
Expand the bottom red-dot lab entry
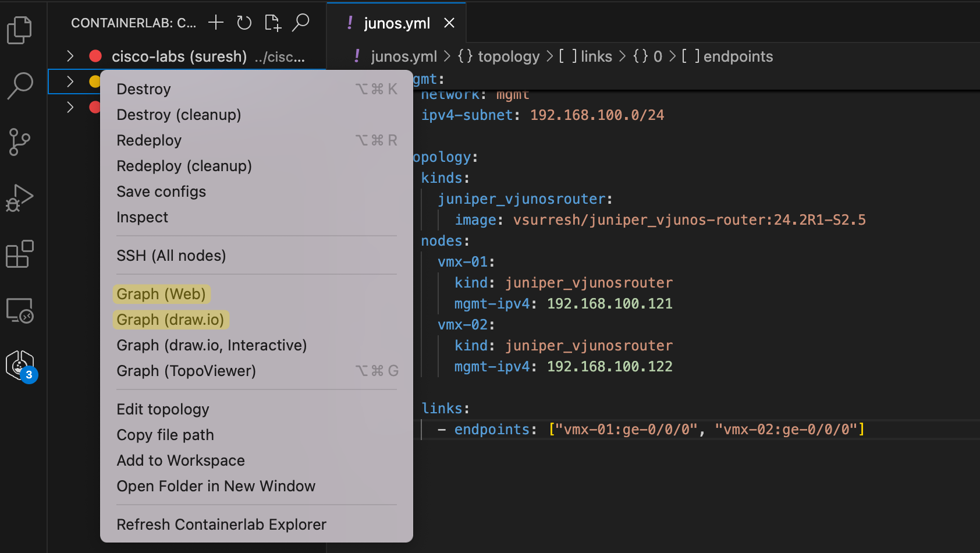[x=70, y=107]
